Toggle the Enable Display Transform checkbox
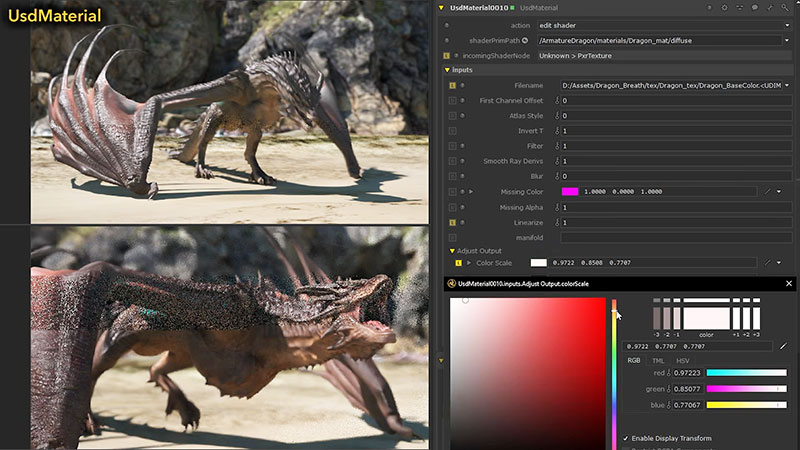 point(626,438)
